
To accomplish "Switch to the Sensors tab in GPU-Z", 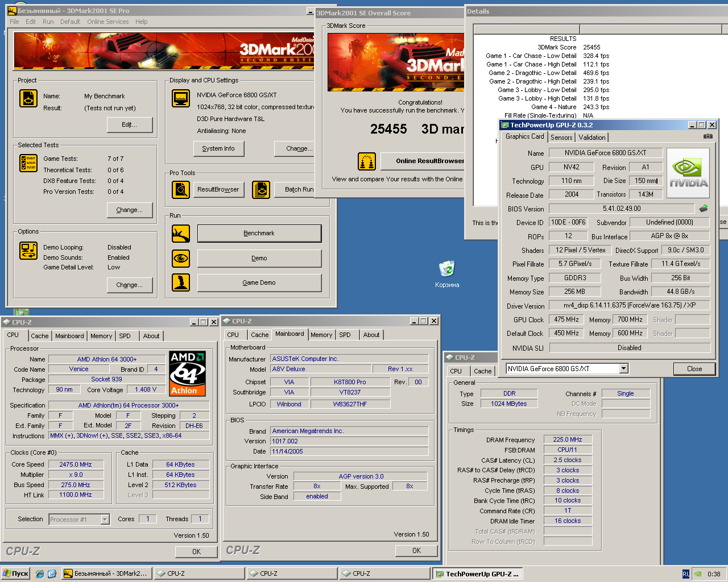I will [x=561, y=138].
